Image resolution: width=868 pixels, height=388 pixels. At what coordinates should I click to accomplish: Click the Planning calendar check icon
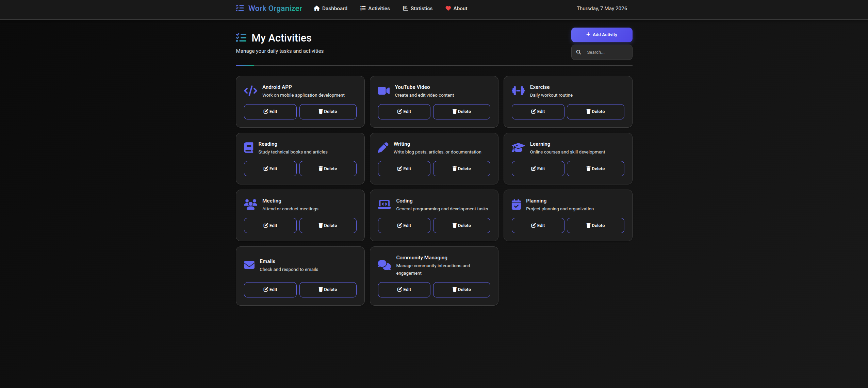click(x=516, y=205)
